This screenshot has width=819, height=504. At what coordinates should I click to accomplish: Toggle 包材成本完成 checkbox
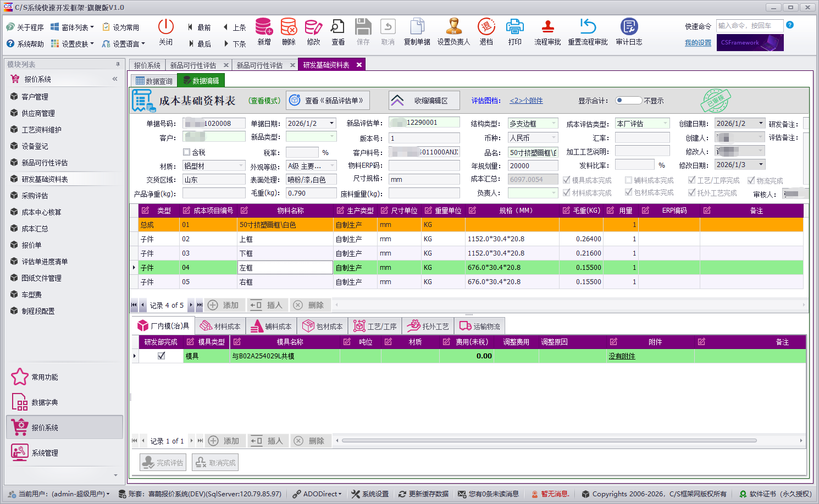(x=628, y=192)
